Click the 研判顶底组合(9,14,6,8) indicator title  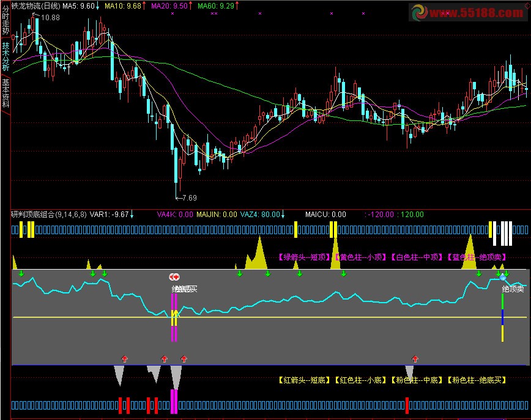[x=49, y=215]
